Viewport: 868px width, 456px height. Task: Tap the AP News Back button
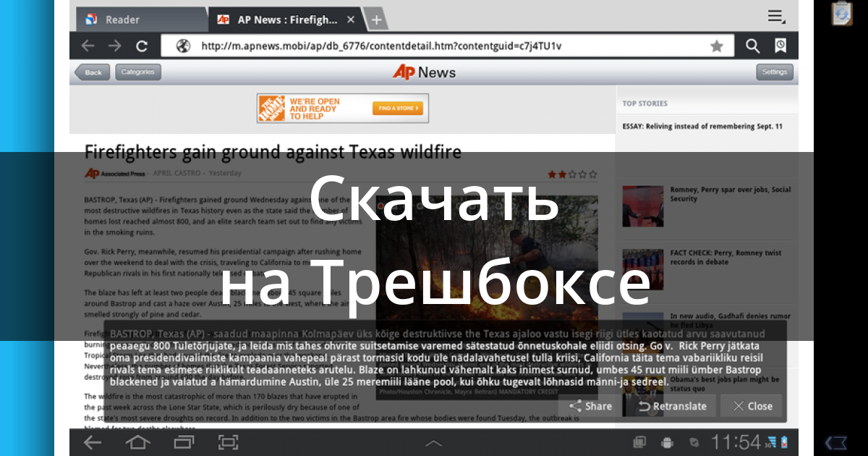tap(92, 72)
